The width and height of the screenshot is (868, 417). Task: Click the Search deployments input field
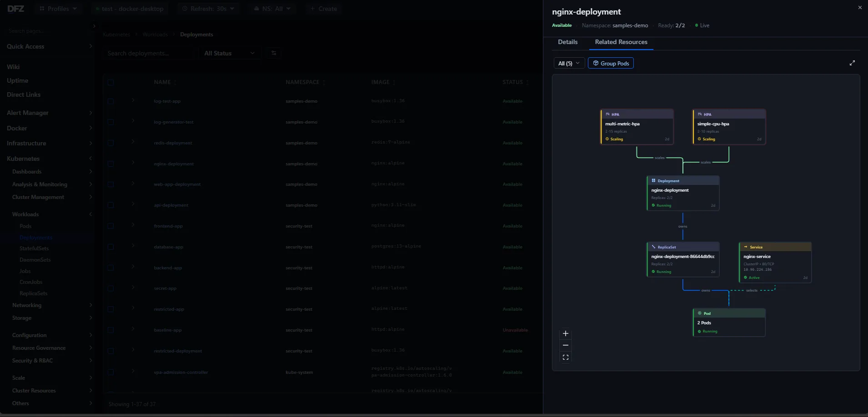(149, 53)
